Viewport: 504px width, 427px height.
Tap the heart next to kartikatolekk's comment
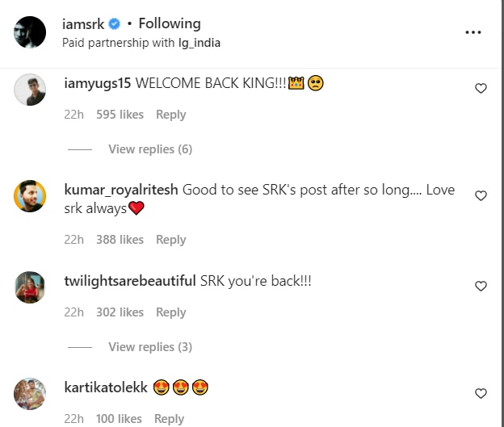481,393
